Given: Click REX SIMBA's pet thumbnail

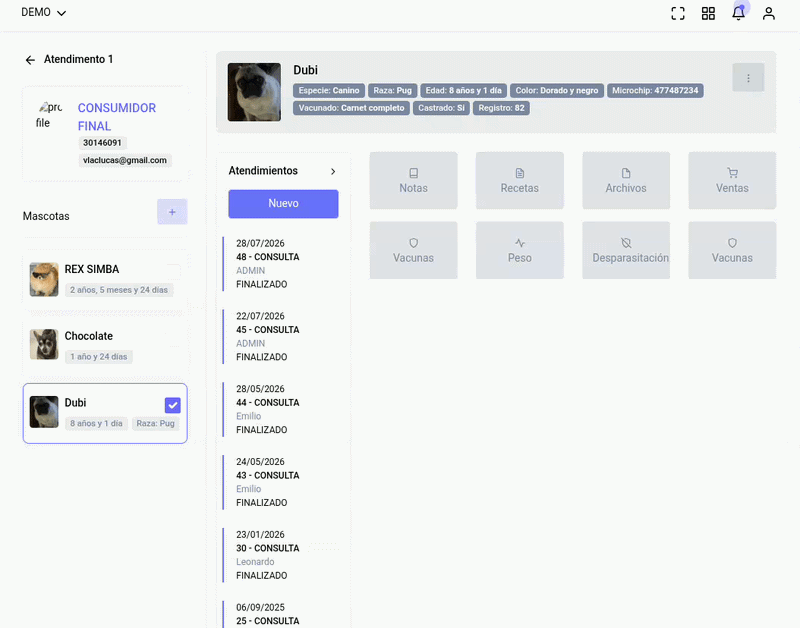Looking at the screenshot, I should (x=44, y=279).
